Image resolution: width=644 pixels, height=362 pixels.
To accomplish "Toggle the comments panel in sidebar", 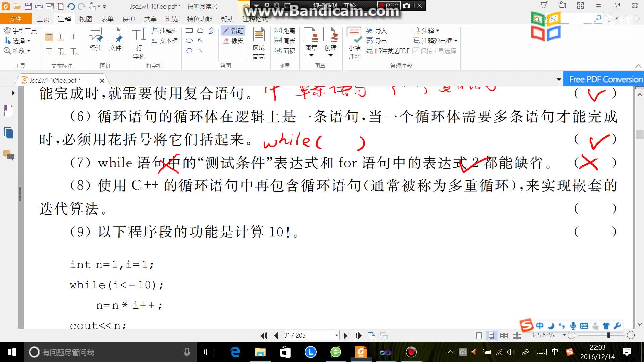I will click(x=8, y=155).
